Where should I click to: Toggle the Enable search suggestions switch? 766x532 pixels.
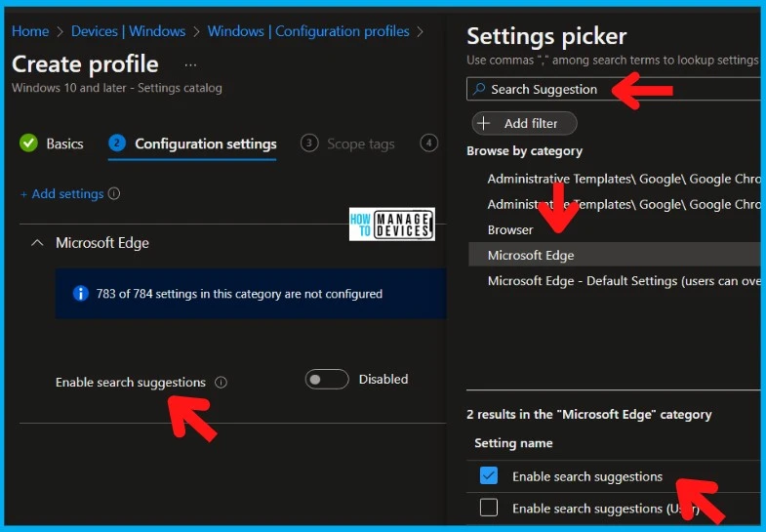click(326, 380)
